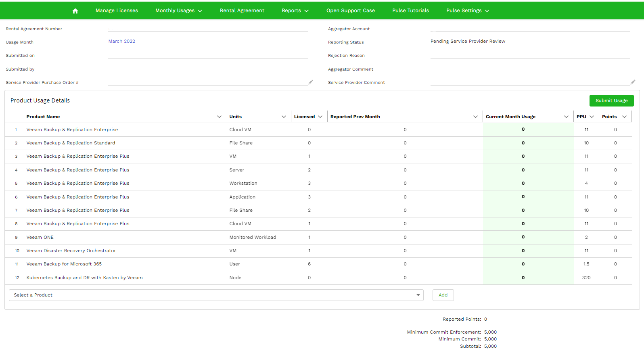Go to the Home icon
The height and width of the screenshot is (353, 644).
[x=75, y=11]
